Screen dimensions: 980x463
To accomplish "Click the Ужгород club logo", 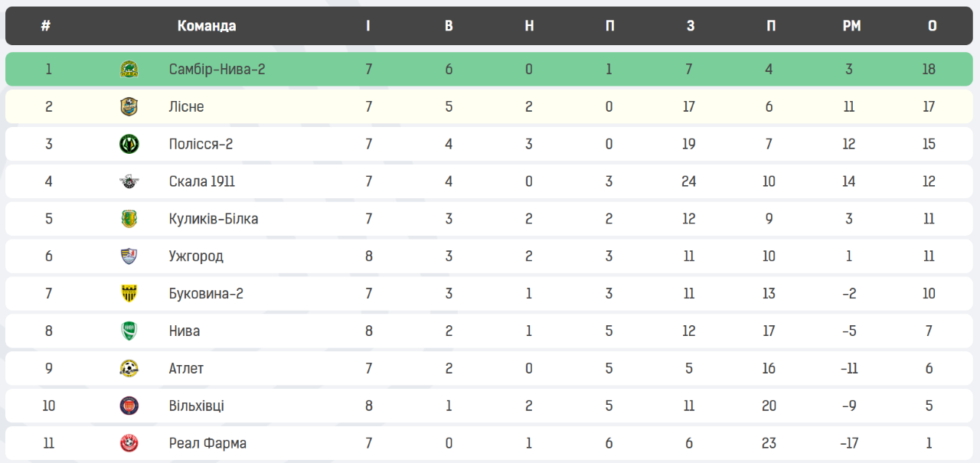I will [x=129, y=256].
